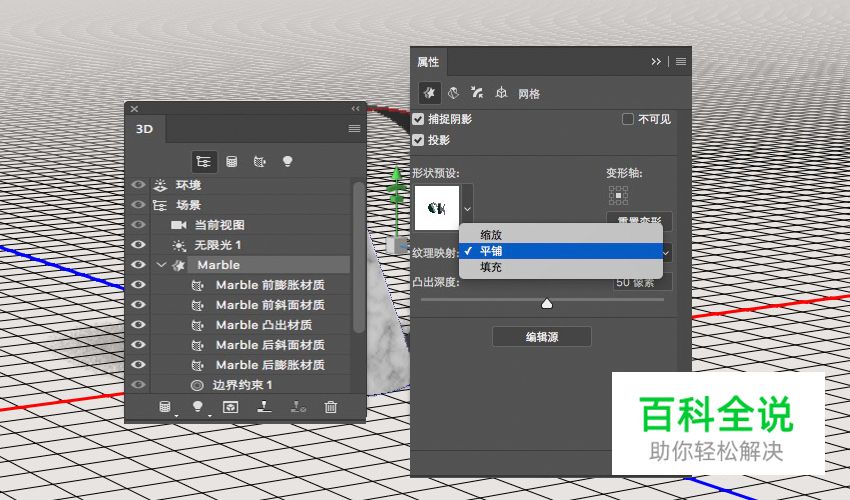
Task: Toggle visibility of 环境 entry
Action: pyautogui.click(x=138, y=185)
